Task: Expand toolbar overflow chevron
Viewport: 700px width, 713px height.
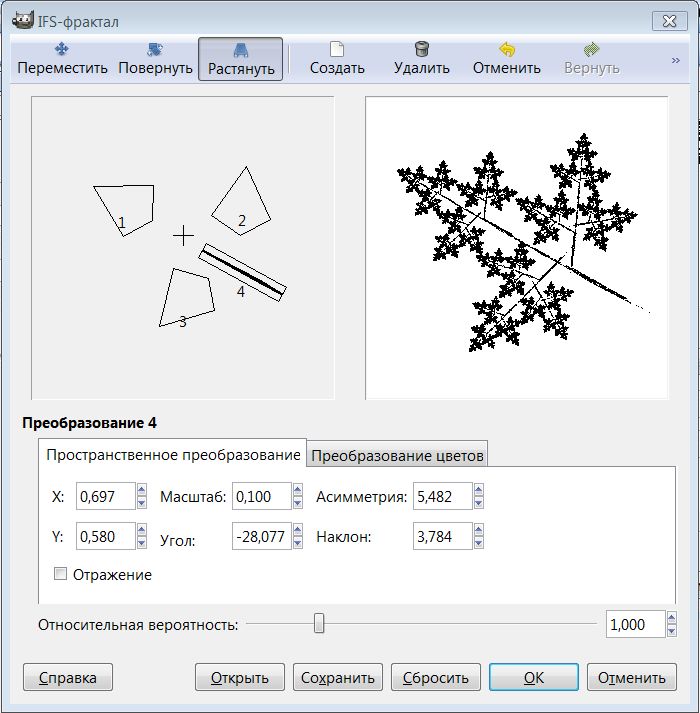Action: [675, 60]
